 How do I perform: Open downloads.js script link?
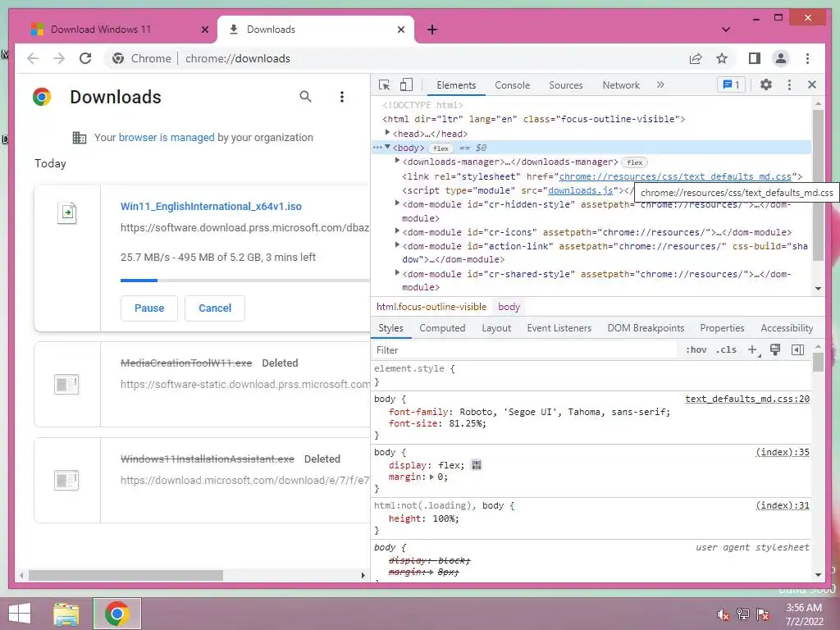pos(581,190)
